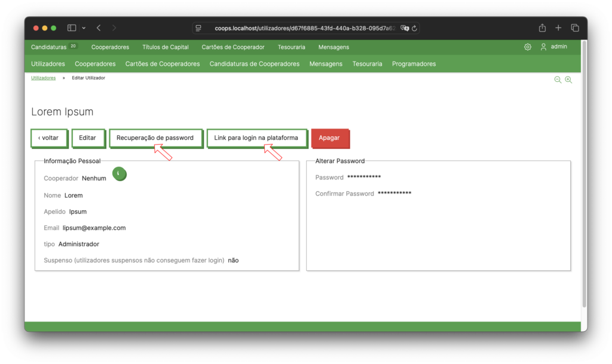Click the settings gear icon in top bar

click(528, 47)
